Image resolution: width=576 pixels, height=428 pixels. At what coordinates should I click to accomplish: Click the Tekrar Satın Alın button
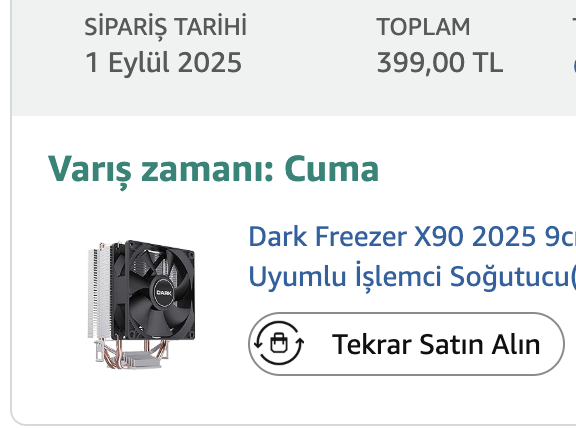pos(406,344)
